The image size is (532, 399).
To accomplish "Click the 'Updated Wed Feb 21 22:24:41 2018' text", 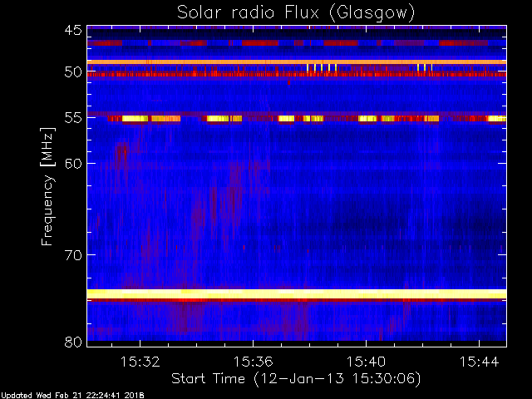I will point(72,396).
